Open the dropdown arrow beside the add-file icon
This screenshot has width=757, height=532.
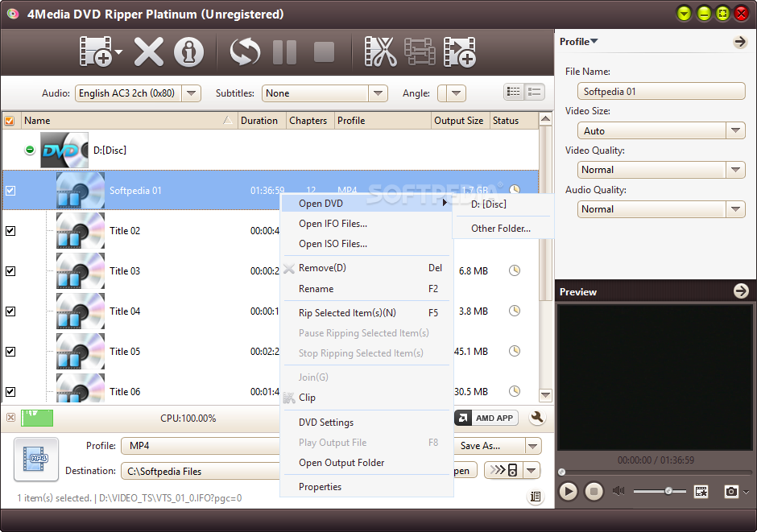coord(118,52)
